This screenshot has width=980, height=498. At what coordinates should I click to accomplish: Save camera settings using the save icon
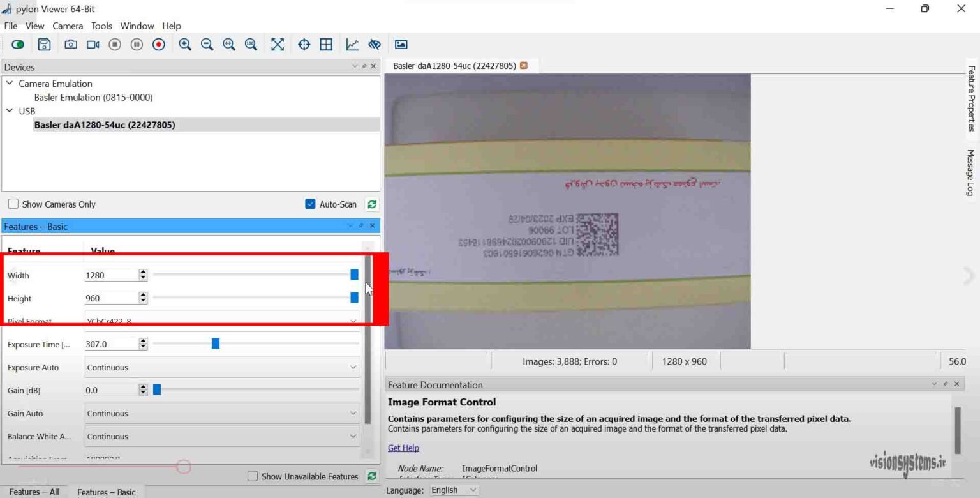pos(43,44)
